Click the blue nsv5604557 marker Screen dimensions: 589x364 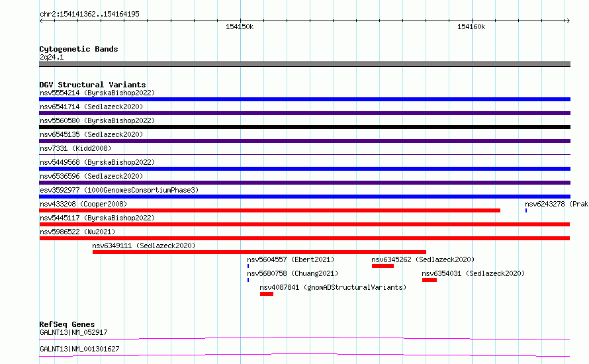coord(248,266)
